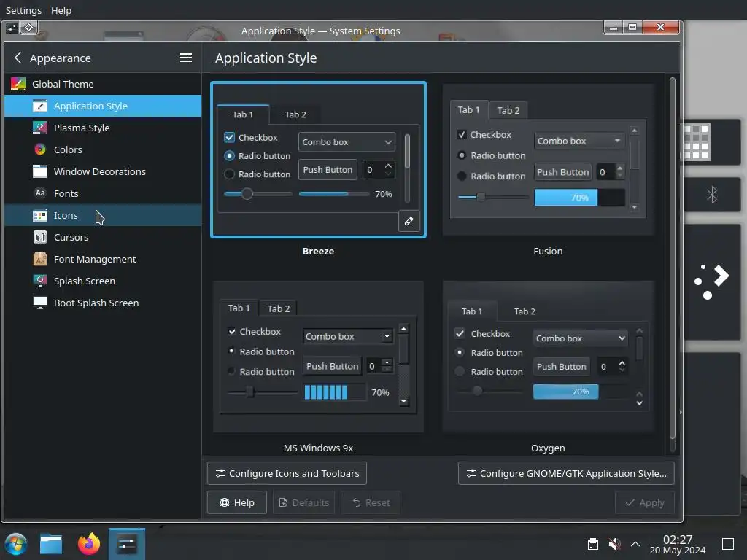This screenshot has width=747, height=560.
Task: Open the hamburger menu beside Appearance
Action: [x=186, y=58]
